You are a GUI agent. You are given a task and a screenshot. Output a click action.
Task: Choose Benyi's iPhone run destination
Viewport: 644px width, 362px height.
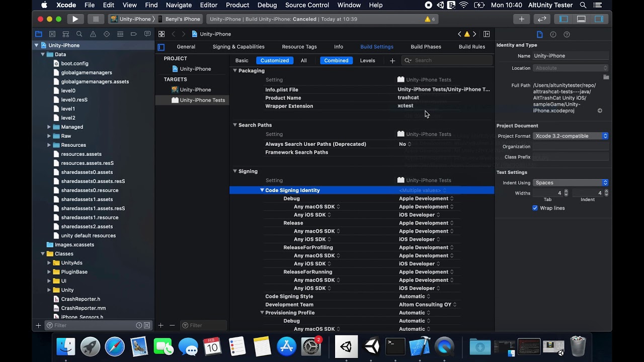pyautogui.click(x=179, y=19)
